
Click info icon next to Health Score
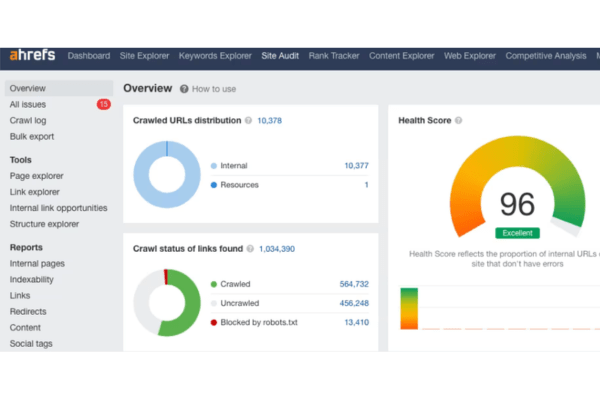pyautogui.click(x=458, y=121)
